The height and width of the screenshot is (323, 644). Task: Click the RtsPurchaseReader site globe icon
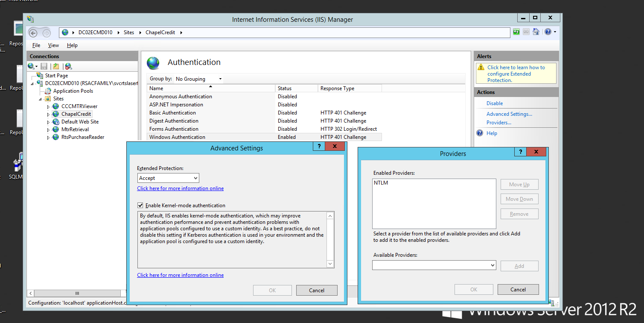(56, 137)
